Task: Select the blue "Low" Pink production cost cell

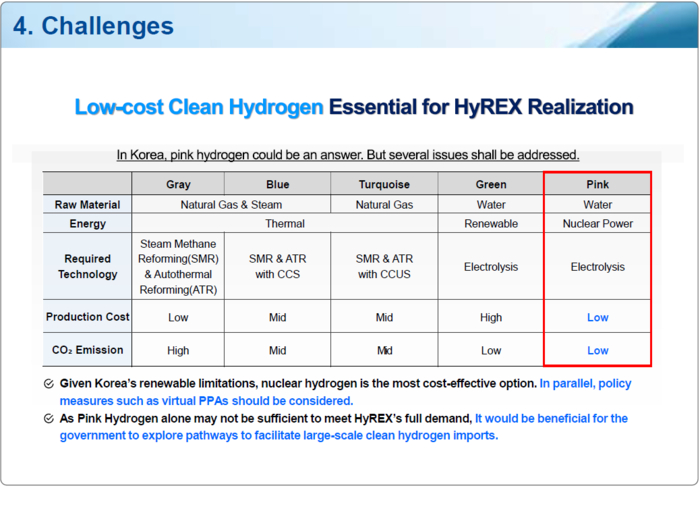Action: [x=597, y=317]
